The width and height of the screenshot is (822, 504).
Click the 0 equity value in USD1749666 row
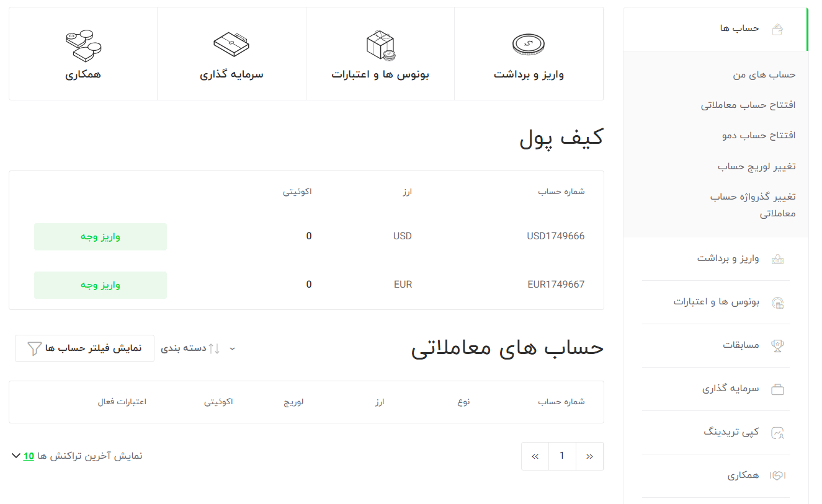click(x=309, y=236)
